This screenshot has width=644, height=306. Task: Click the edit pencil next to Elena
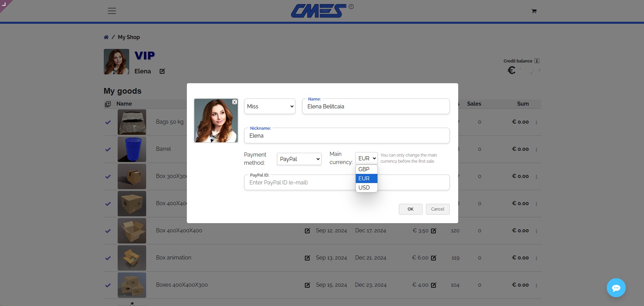coord(162,71)
